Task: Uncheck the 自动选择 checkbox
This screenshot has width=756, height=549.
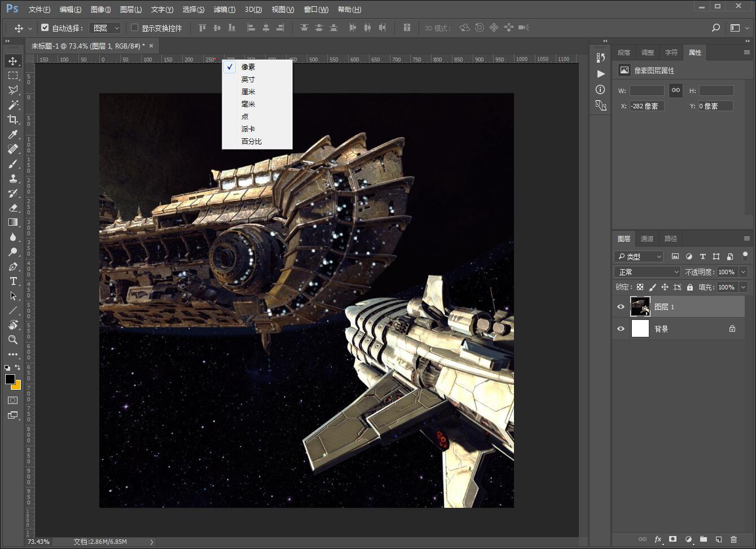Action: click(45, 28)
